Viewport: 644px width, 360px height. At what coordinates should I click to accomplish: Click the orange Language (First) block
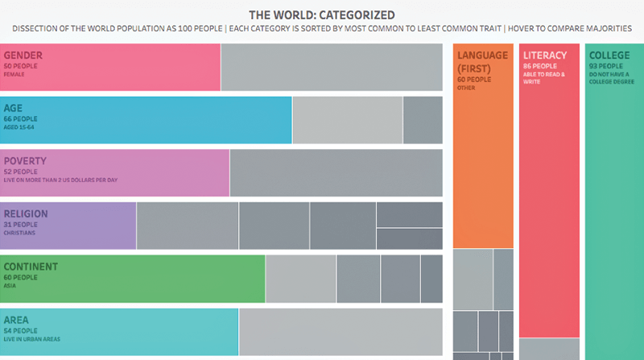pyautogui.click(x=483, y=145)
